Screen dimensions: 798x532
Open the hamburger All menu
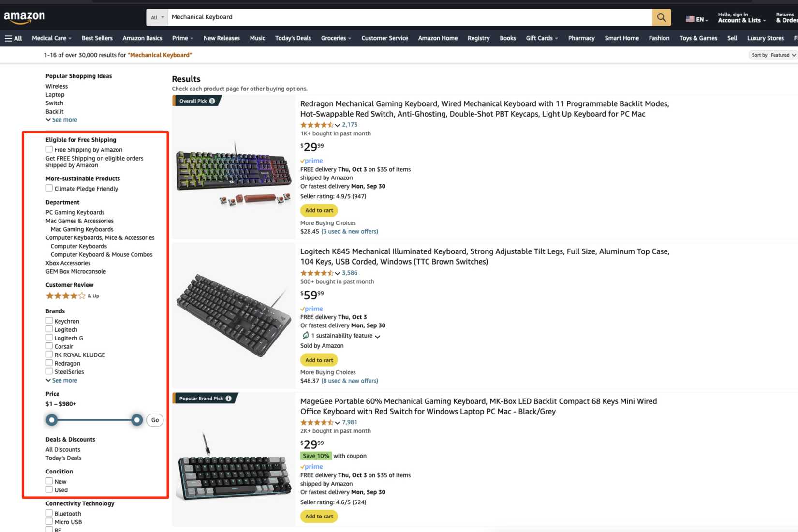point(13,38)
